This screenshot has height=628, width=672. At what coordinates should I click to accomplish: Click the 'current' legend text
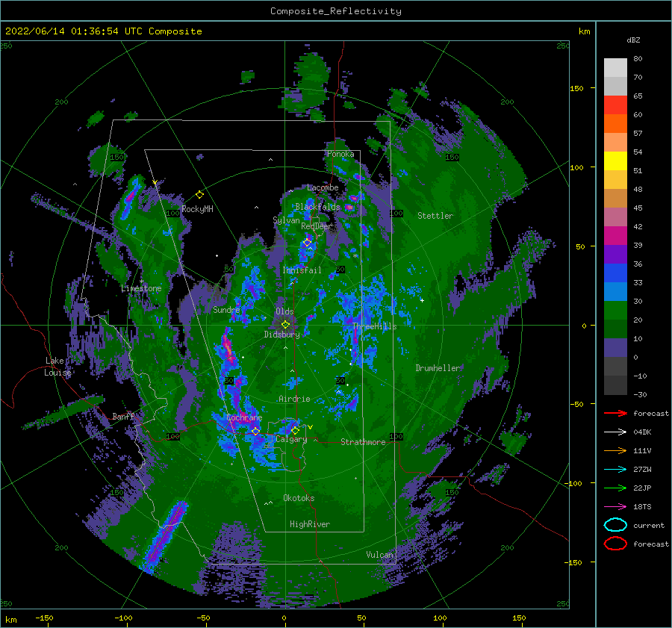click(649, 525)
